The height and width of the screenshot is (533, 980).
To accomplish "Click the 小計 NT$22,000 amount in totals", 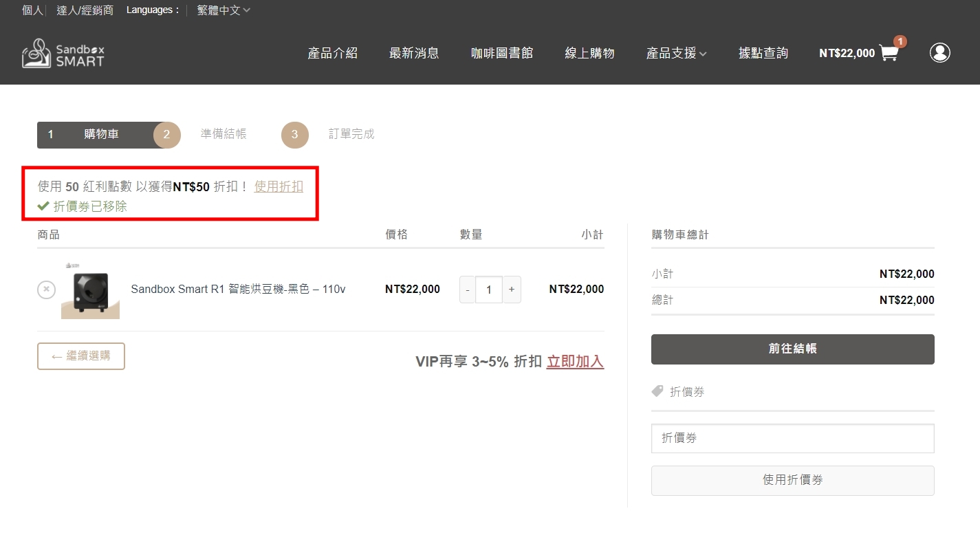I will tap(906, 274).
